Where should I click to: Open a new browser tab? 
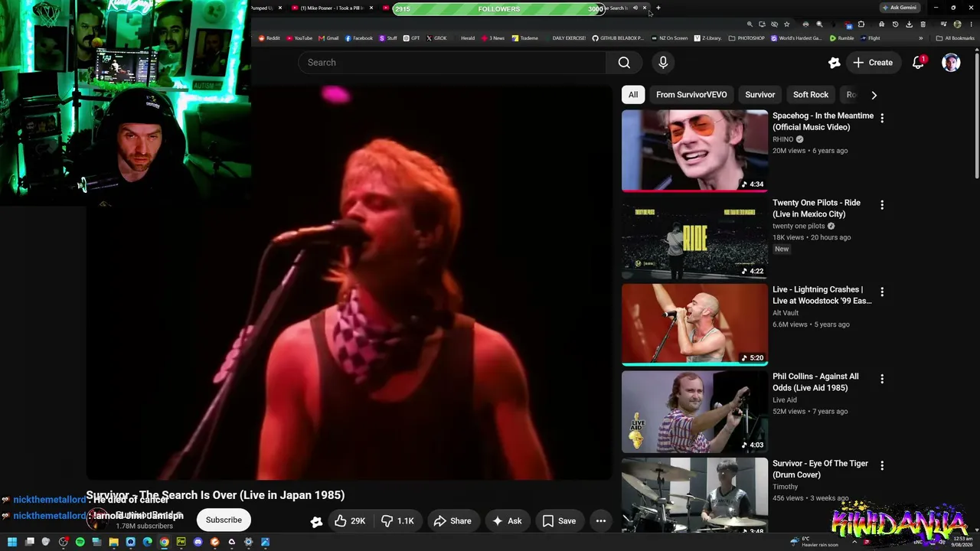[x=658, y=8]
